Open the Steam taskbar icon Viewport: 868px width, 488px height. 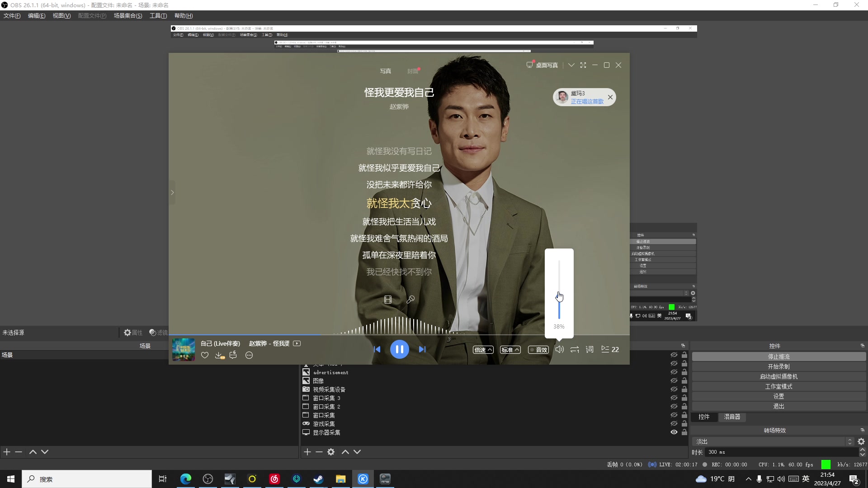point(319,479)
